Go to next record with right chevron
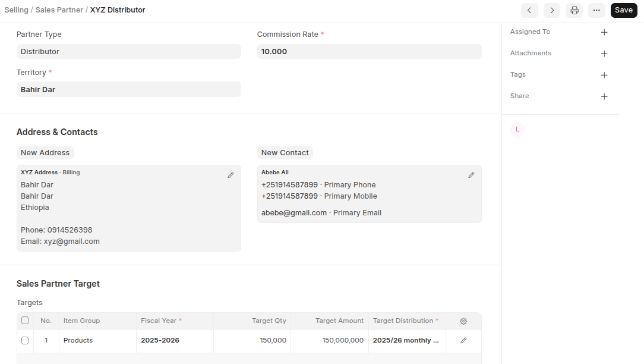Viewport: 644px width, 364px height. point(552,10)
